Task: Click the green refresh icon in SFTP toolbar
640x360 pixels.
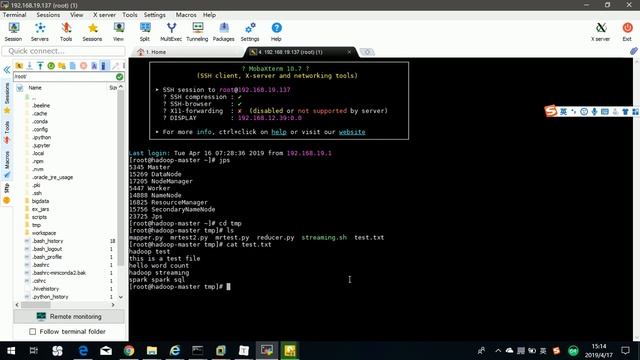Action: 51,66
